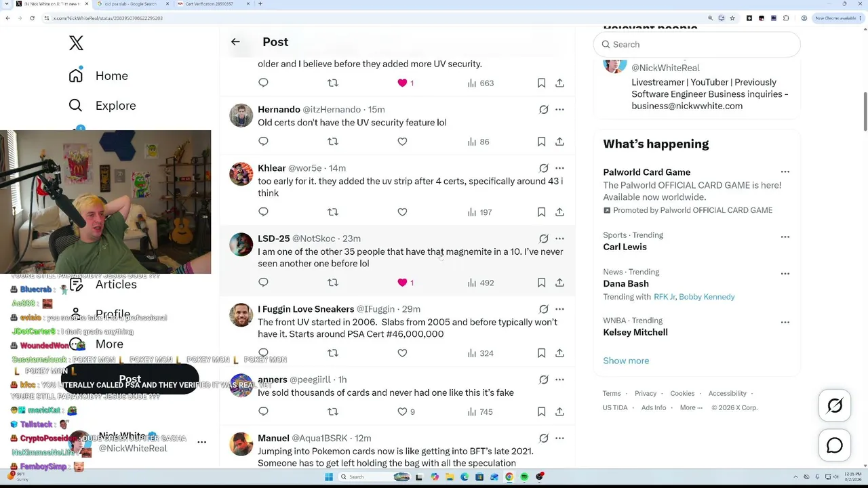The height and width of the screenshot is (488, 868).
Task: Bookmark this page with the star icon
Action: [x=732, y=18]
